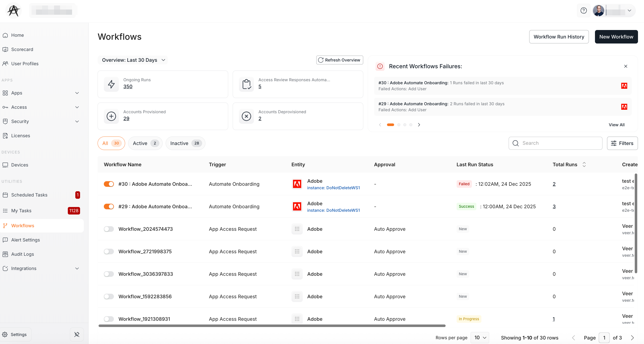Click the New Workflow button
This screenshot has height=344, width=644.
[x=616, y=37]
